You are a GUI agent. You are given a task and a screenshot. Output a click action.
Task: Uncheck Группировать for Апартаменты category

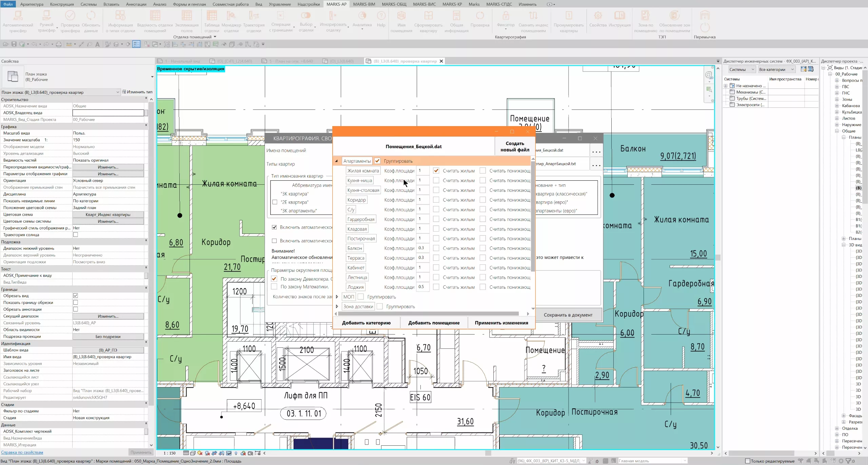[x=377, y=161]
